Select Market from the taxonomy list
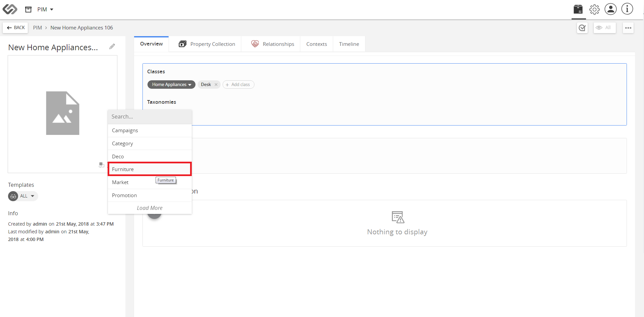644x317 pixels. 150,182
